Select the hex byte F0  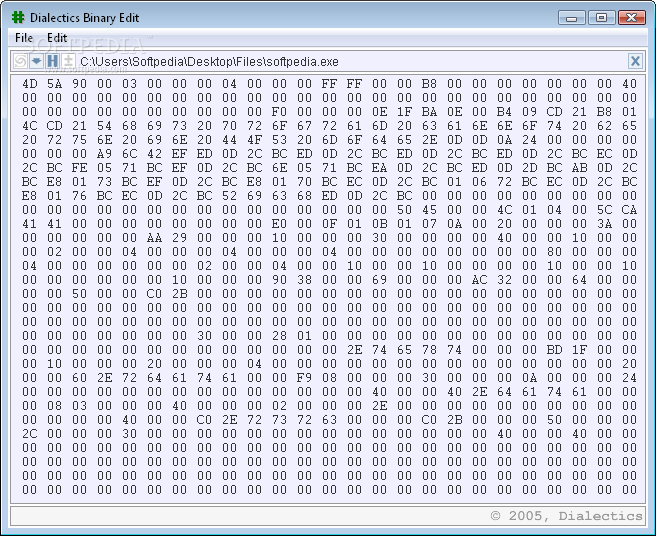coord(279,112)
